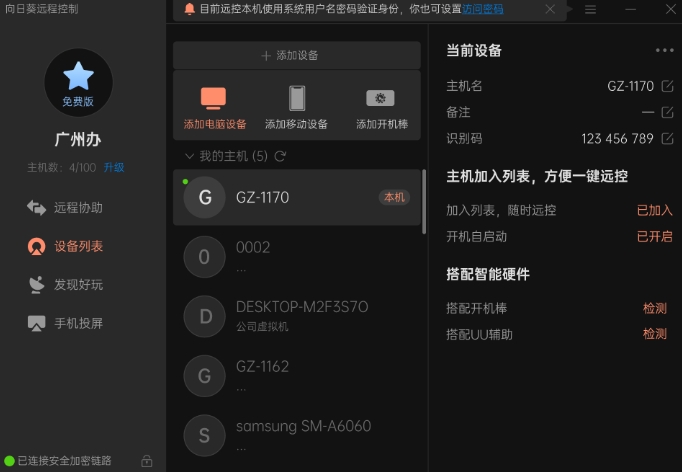Collapse the My Hosts (5) group
This screenshot has width=682, height=472.
[189, 156]
